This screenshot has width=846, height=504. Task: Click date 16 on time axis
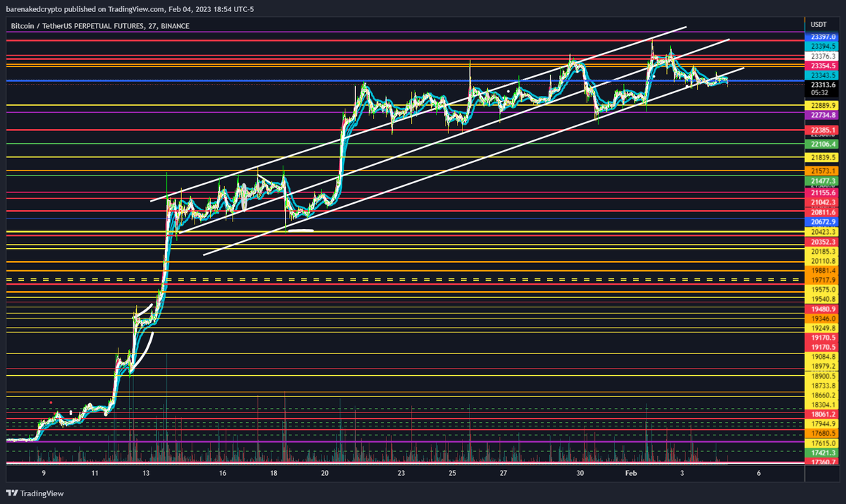click(223, 474)
